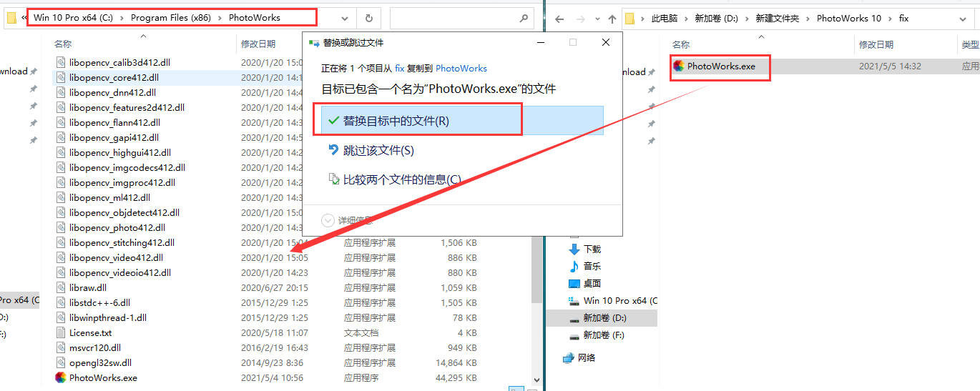980x391 pixels.
Task: Select file name "libstdc++-6.dll"
Action: [99, 302]
